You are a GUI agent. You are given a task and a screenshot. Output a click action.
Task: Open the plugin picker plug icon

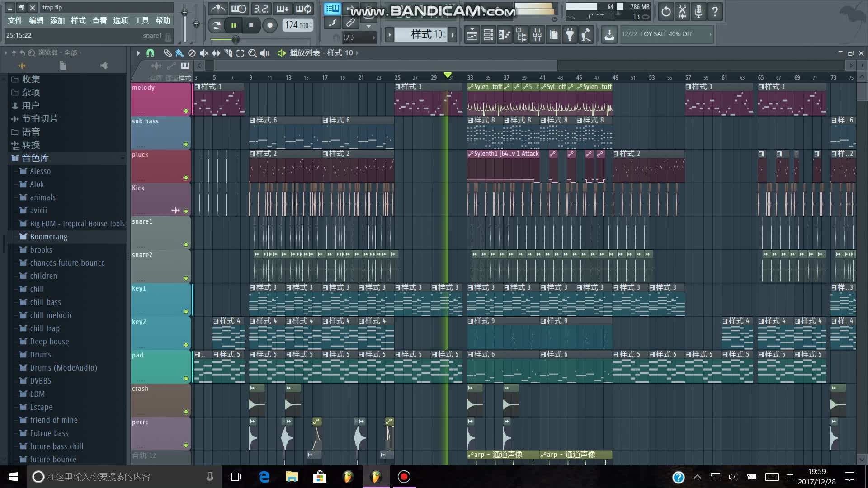570,35
